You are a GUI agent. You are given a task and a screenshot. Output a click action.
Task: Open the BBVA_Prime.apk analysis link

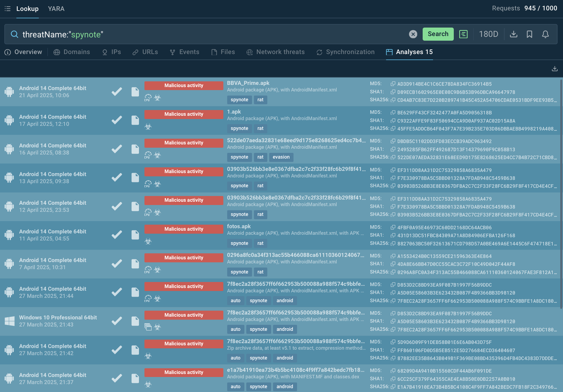(248, 83)
